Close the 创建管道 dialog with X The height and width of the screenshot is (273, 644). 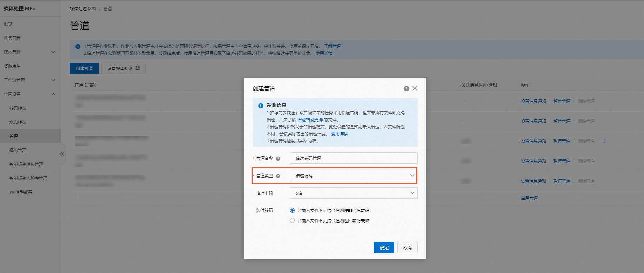pyautogui.click(x=415, y=88)
